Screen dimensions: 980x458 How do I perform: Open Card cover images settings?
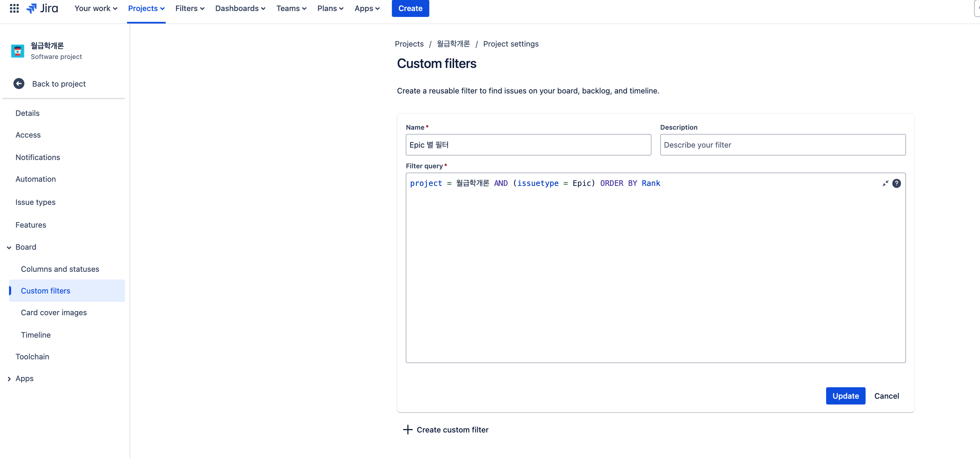click(x=53, y=312)
